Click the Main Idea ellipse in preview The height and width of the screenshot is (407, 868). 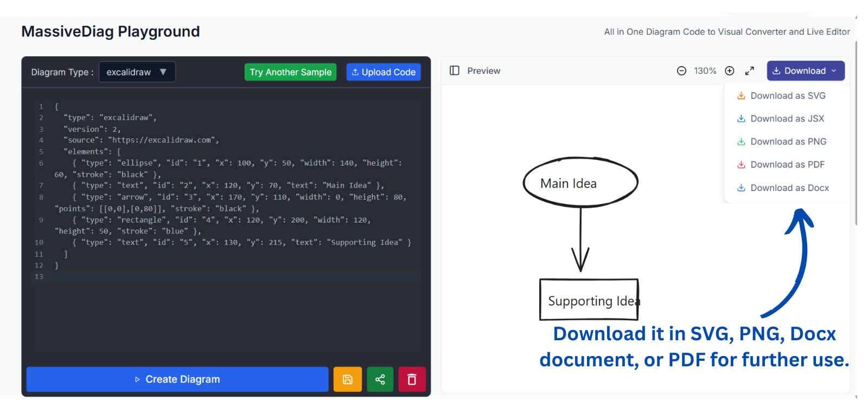580,182
